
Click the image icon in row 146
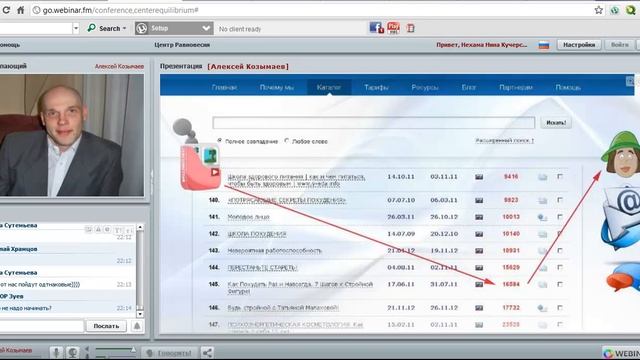(479, 308)
